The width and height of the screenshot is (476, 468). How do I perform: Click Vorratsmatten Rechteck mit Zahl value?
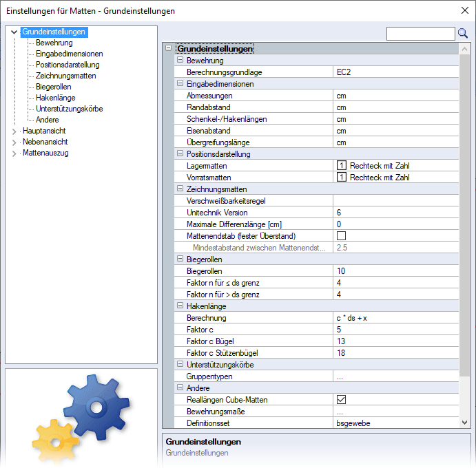tap(380, 177)
